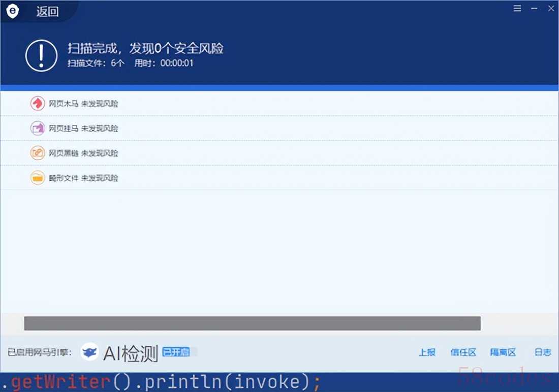Click the 网页挂马 category icon
Screen dimensions: 559x392
[38, 128]
